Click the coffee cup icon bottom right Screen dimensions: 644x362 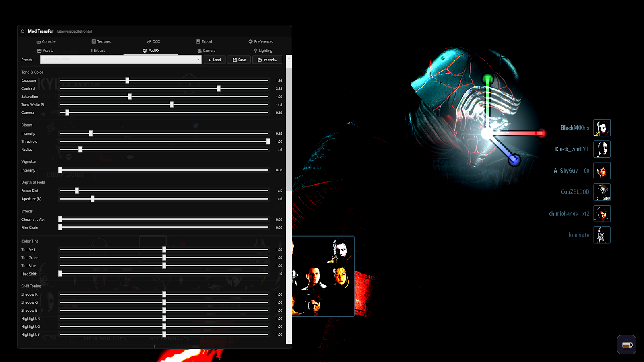coord(626,345)
